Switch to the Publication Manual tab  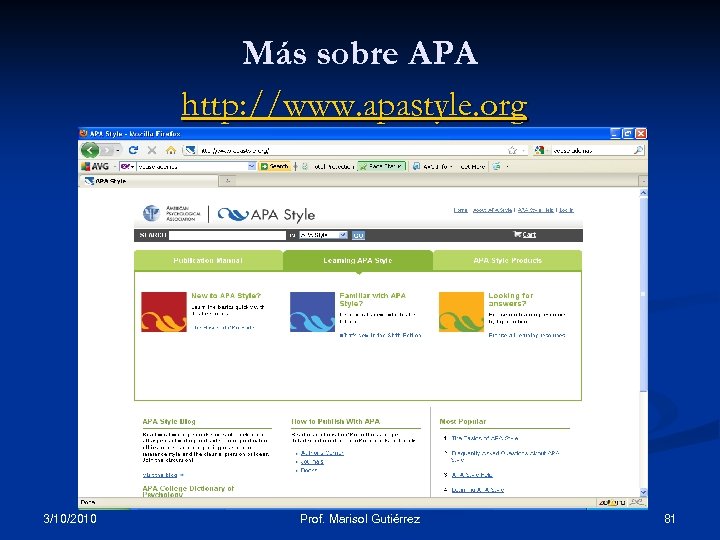click(x=208, y=260)
